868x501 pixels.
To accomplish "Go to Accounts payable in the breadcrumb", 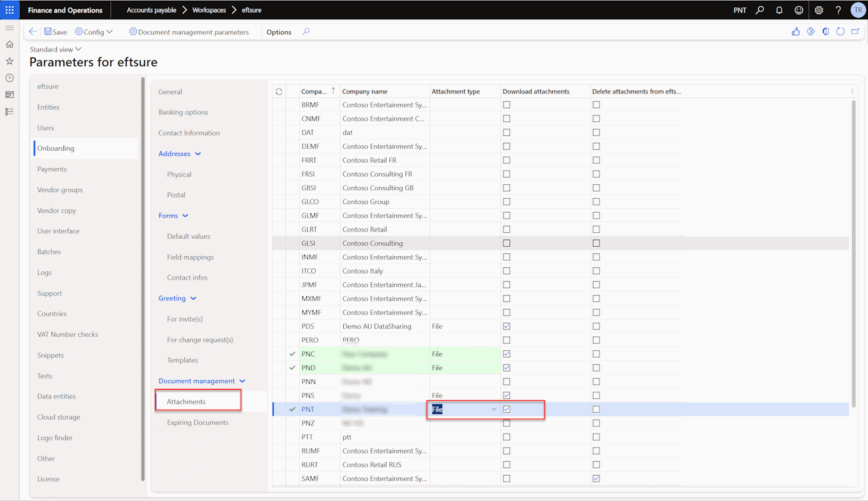I will (152, 10).
